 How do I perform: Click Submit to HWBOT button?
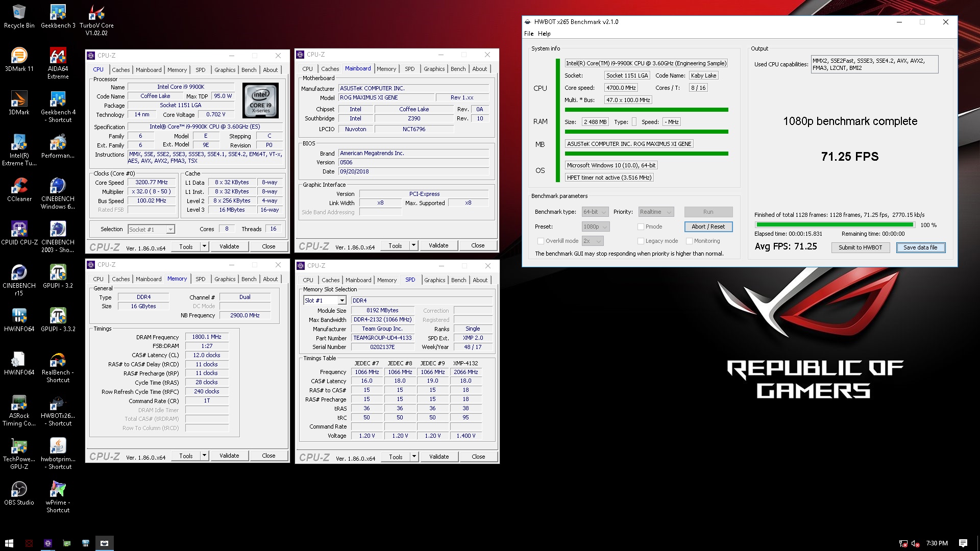860,247
